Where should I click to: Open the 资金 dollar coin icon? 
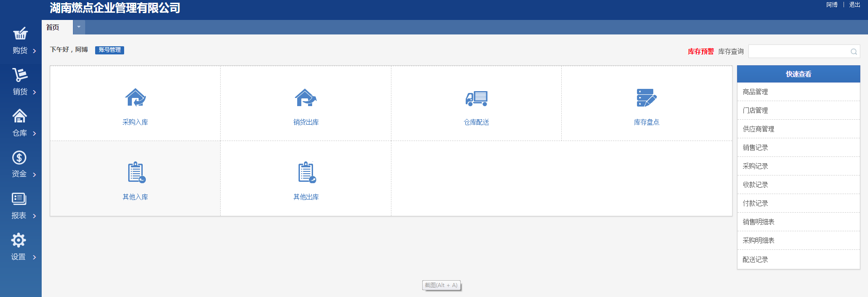tap(19, 157)
